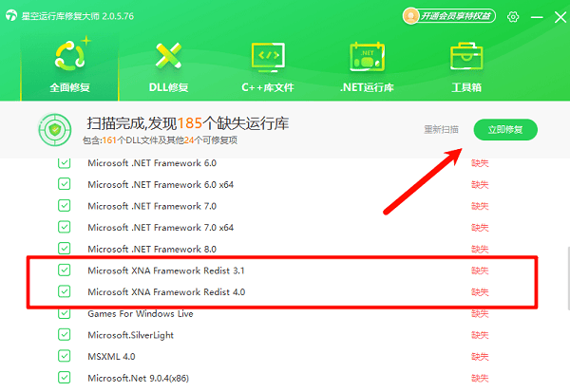Click 缺失 status for .NET Framework 8.0
The width and height of the screenshot is (570, 392).
click(x=480, y=249)
